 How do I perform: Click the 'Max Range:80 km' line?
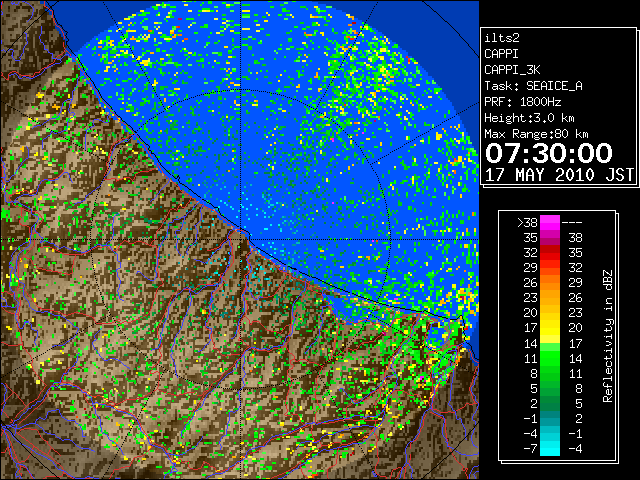point(536,134)
